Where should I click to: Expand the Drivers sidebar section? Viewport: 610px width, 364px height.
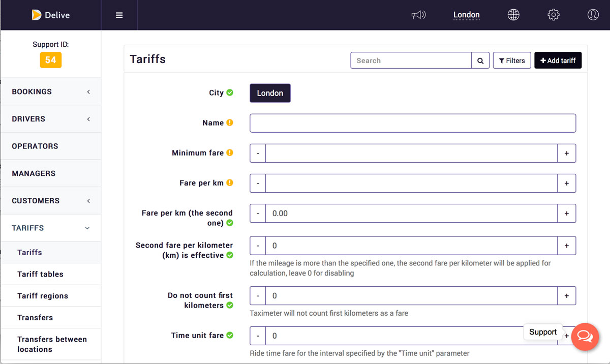pos(51,119)
